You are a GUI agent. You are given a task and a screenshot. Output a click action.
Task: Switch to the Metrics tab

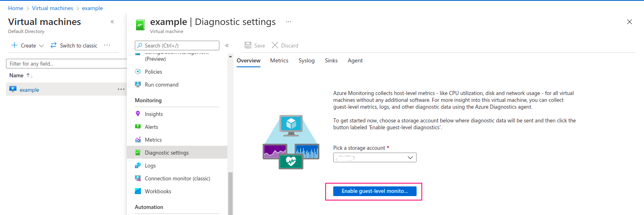[279, 60]
